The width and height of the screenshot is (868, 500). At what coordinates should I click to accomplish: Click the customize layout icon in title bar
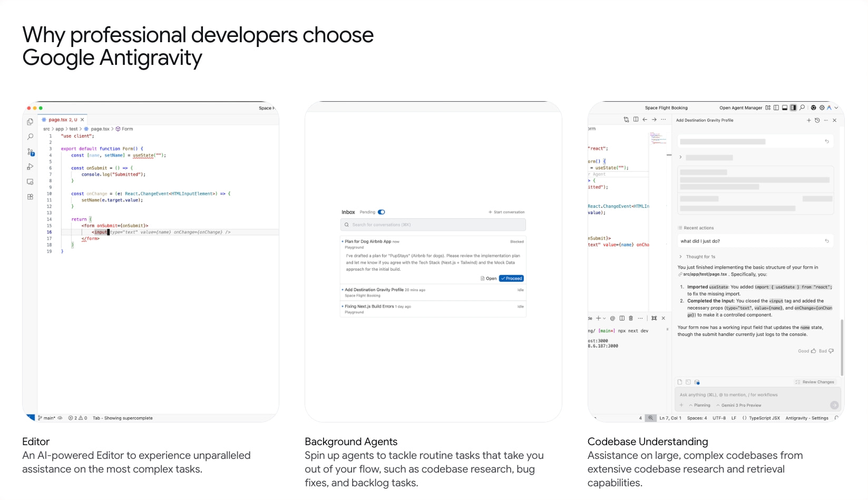point(768,108)
